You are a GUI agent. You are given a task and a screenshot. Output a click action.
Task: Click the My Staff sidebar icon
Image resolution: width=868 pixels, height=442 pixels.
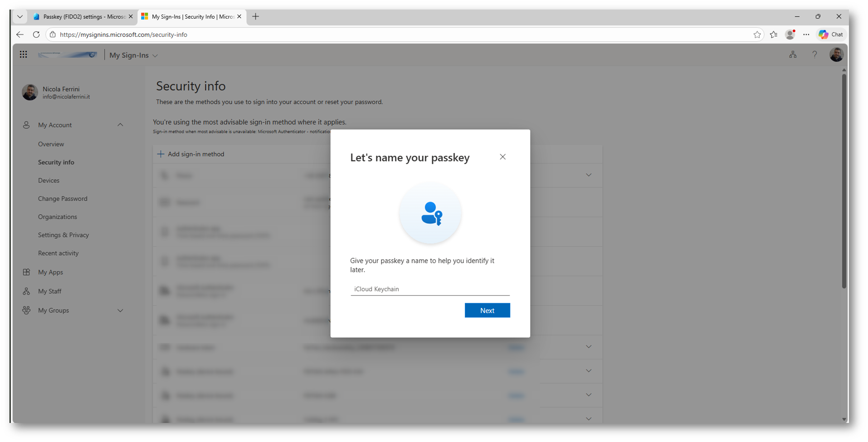26,291
